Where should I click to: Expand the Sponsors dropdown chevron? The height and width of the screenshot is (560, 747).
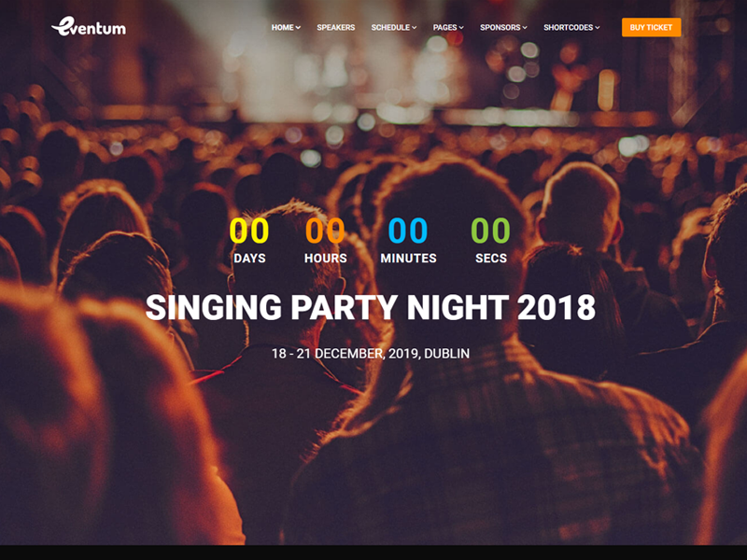pyautogui.click(x=525, y=28)
